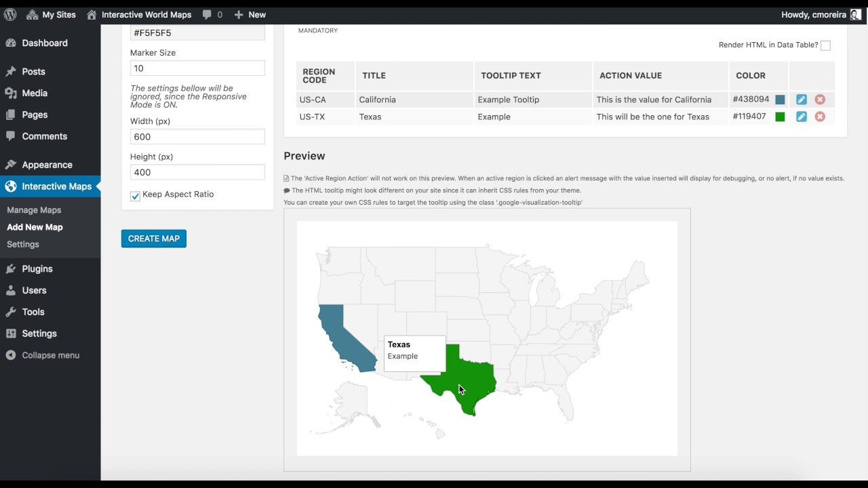Delete the California row
This screenshot has height=488, width=868.
(820, 100)
